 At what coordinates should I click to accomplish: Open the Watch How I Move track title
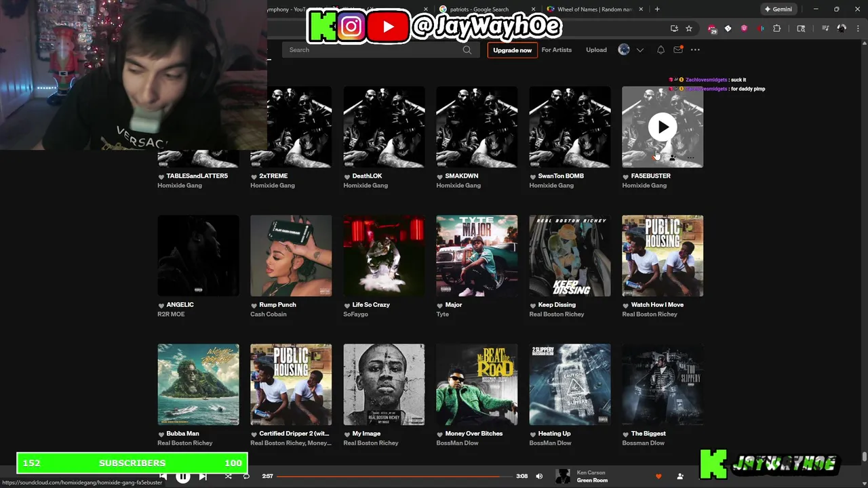point(657,304)
